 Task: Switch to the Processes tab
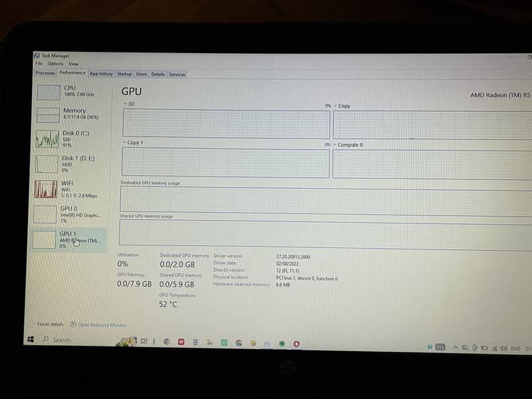(45, 72)
